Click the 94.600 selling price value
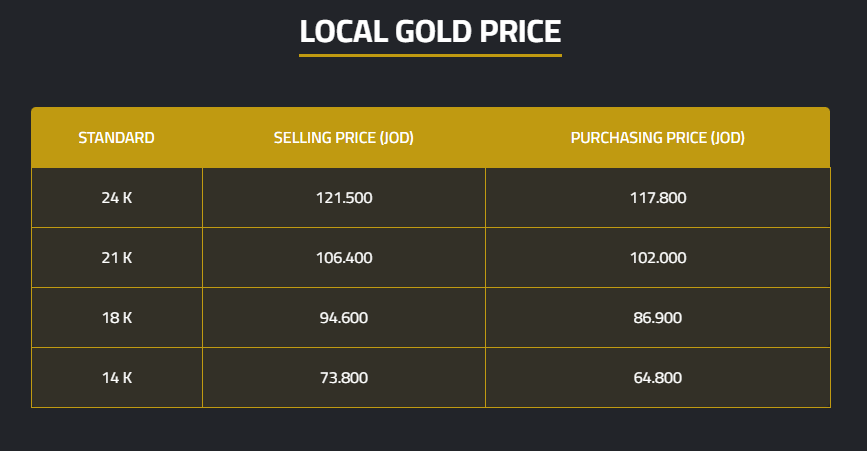 344,318
